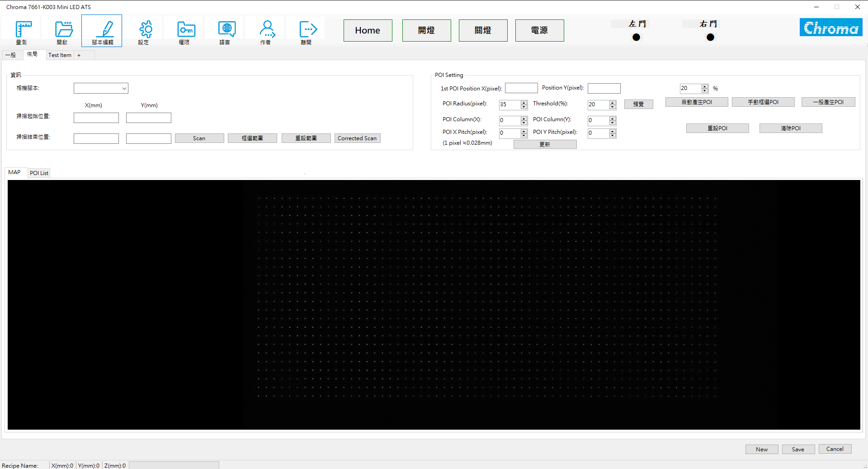Click the Corrected Scan button

tap(357, 138)
